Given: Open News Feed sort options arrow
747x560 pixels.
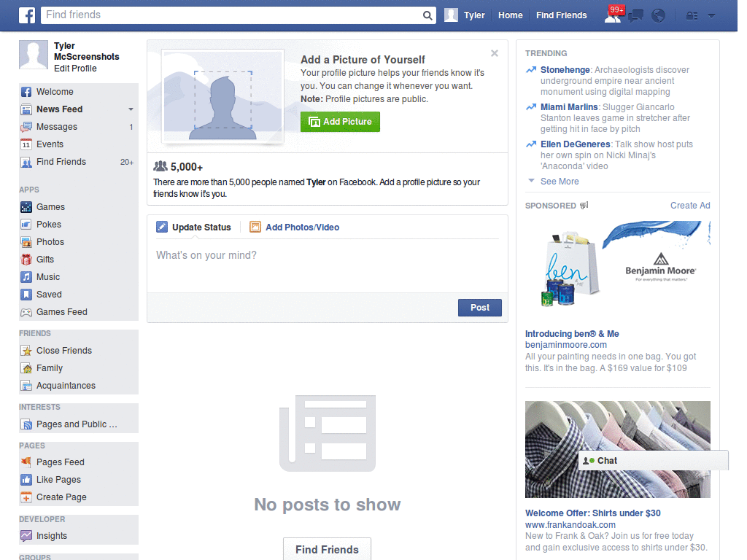Looking at the screenshot, I should coord(131,109).
